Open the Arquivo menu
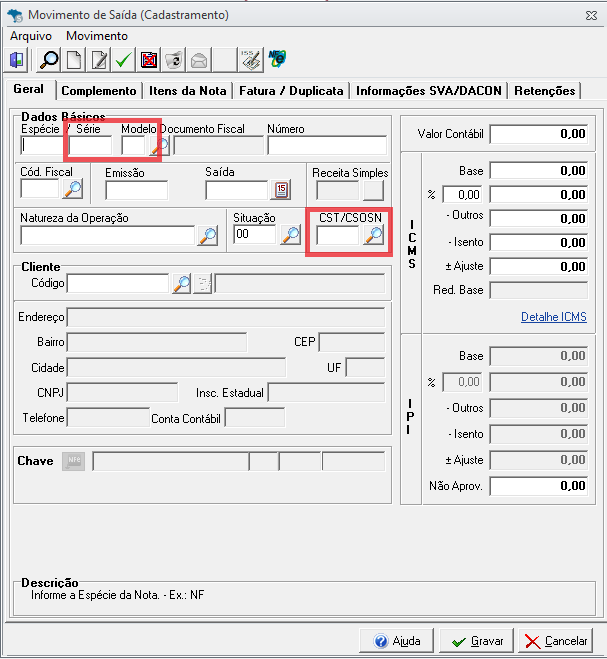 pyautogui.click(x=31, y=36)
